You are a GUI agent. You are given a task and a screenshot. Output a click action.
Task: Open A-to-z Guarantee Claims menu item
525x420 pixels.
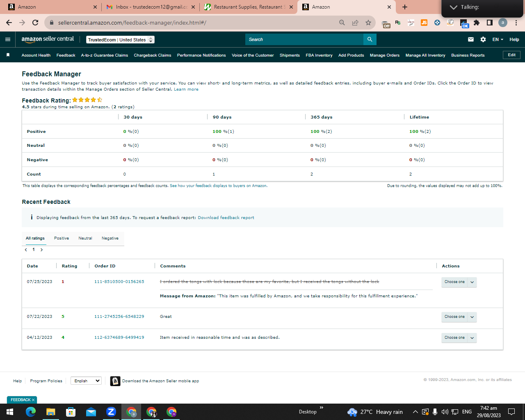point(105,55)
